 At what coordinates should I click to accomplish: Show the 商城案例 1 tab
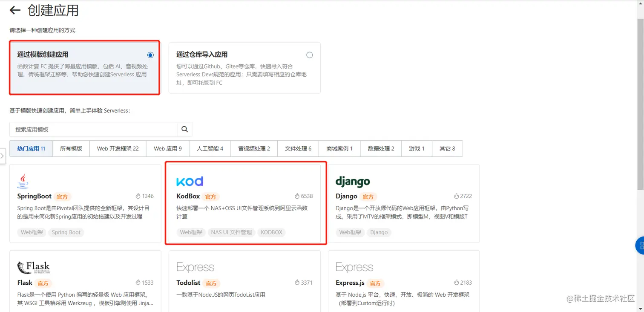(x=339, y=148)
